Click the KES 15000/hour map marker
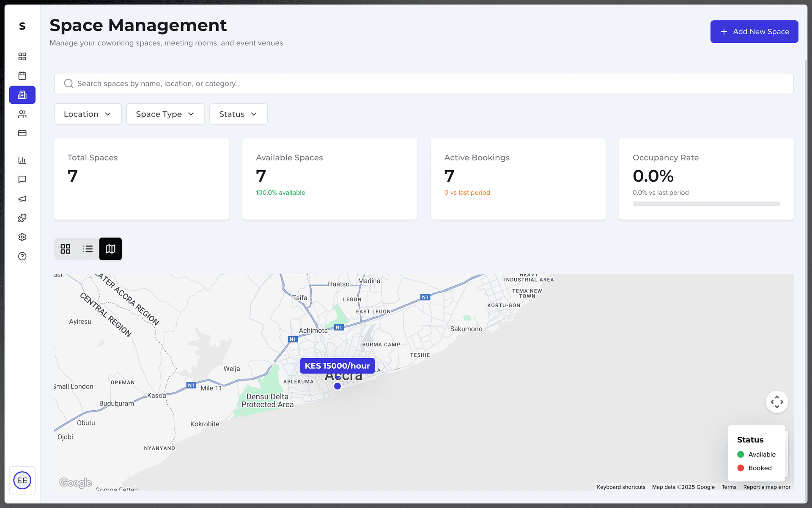Image resolution: width=812 pixels, height=508 pixels. coord(337,366)
